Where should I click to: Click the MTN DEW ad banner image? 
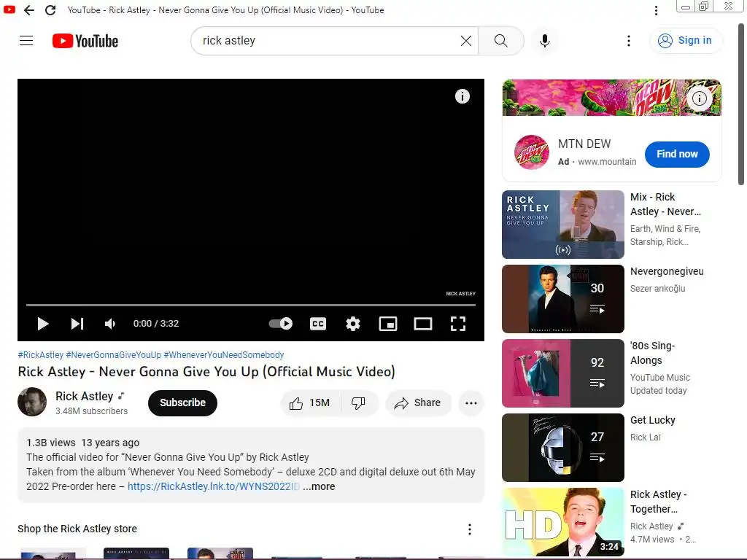pos(612,98)
